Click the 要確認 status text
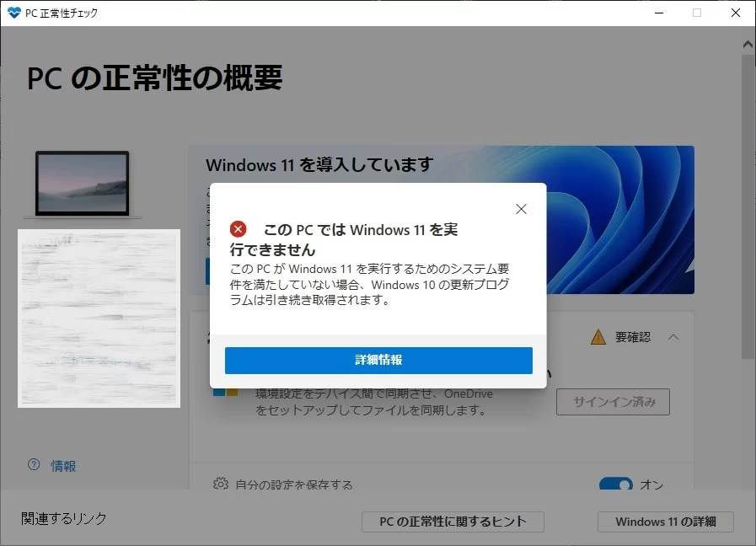The image size is (756, 546). (633, 337)
